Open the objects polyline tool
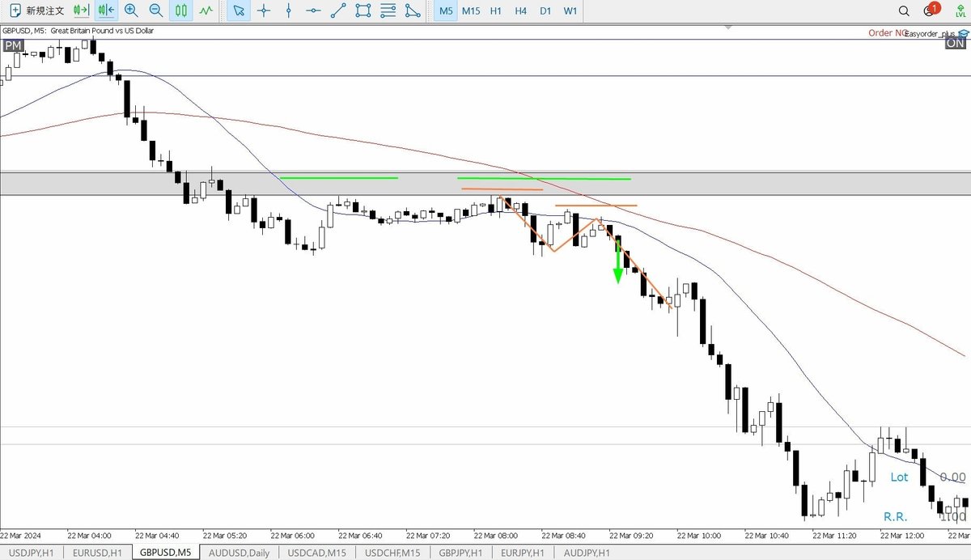Image resolution: width=971 pixels, height=560 pixels. [413, 11]
